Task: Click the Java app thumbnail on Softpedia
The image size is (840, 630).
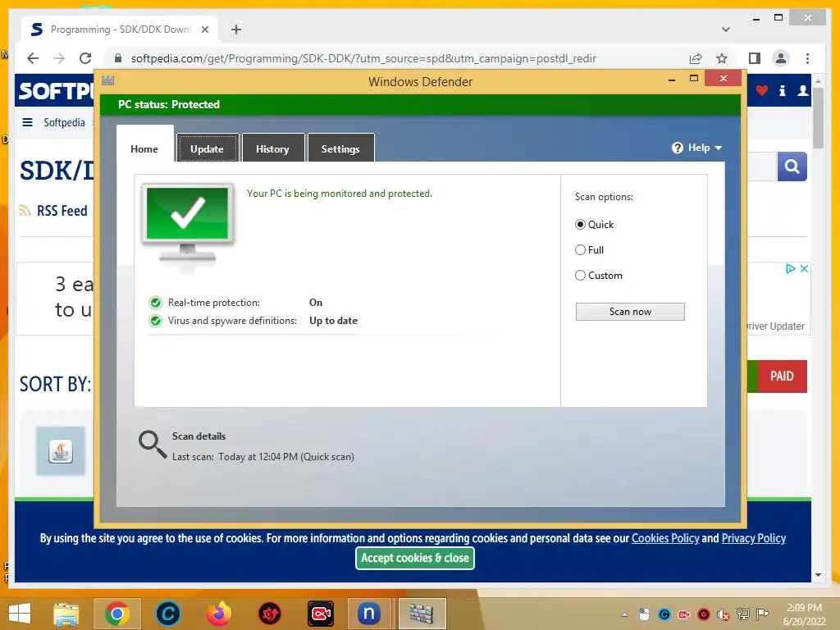Action: [x=61, y=451]
